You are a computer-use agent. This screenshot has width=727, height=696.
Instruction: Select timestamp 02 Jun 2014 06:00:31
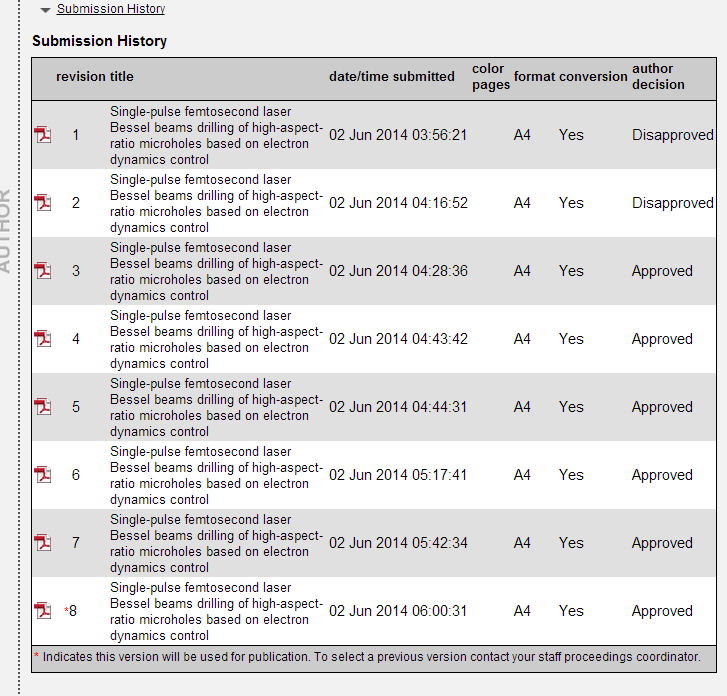point(398,611)
